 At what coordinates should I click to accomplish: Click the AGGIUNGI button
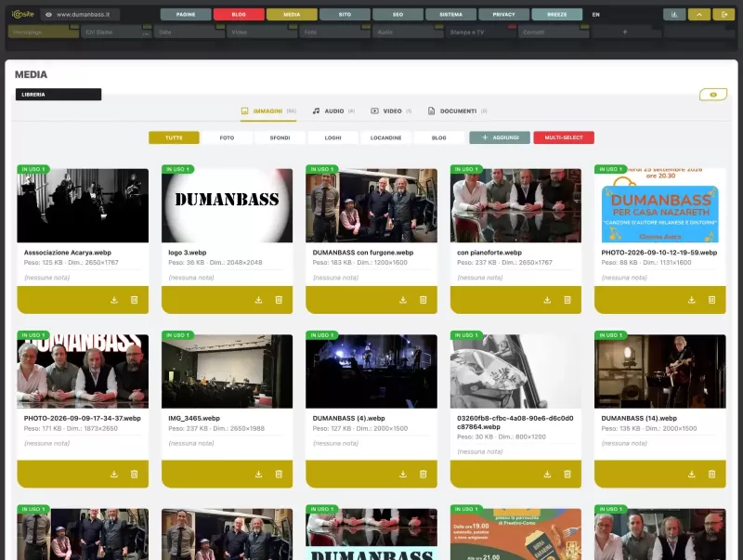(x=500, y=137)
